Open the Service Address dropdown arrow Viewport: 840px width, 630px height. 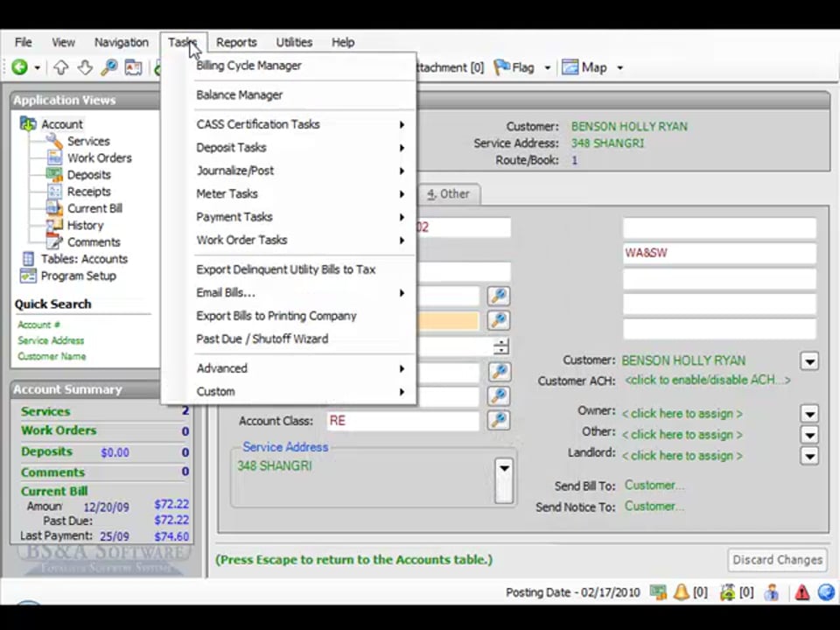point(504,480)
